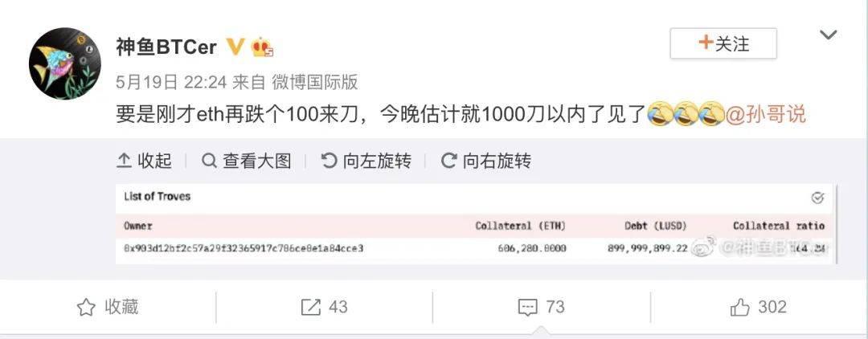
Task: Click the 5月19日 22:24 timestamp
Action: coord(172,83)
